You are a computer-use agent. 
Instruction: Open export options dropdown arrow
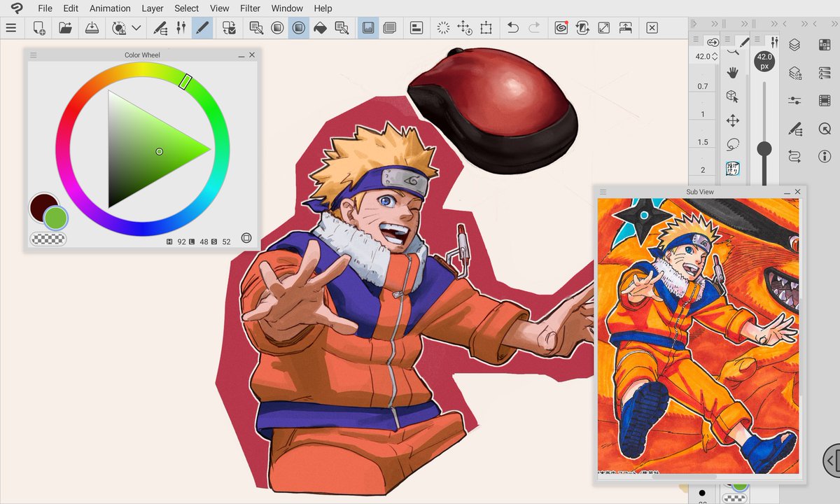click(136, 29)
